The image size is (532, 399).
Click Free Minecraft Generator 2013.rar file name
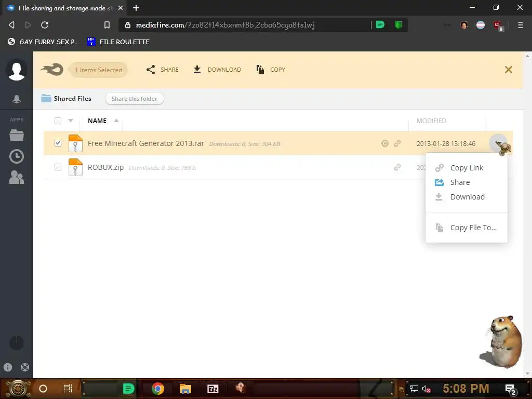(146, 143)
